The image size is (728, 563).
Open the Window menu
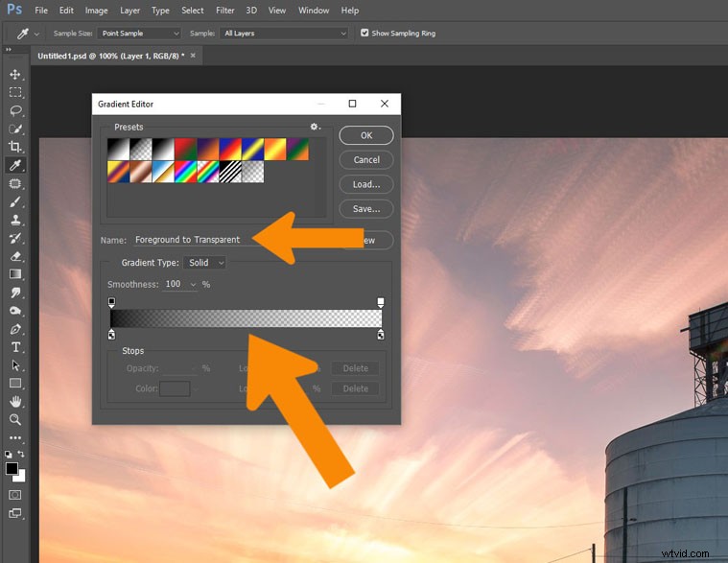(x=314, y=11)
